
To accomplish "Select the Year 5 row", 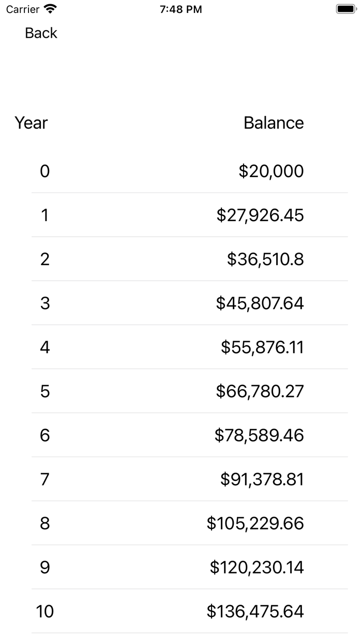I will click(44, 391).
